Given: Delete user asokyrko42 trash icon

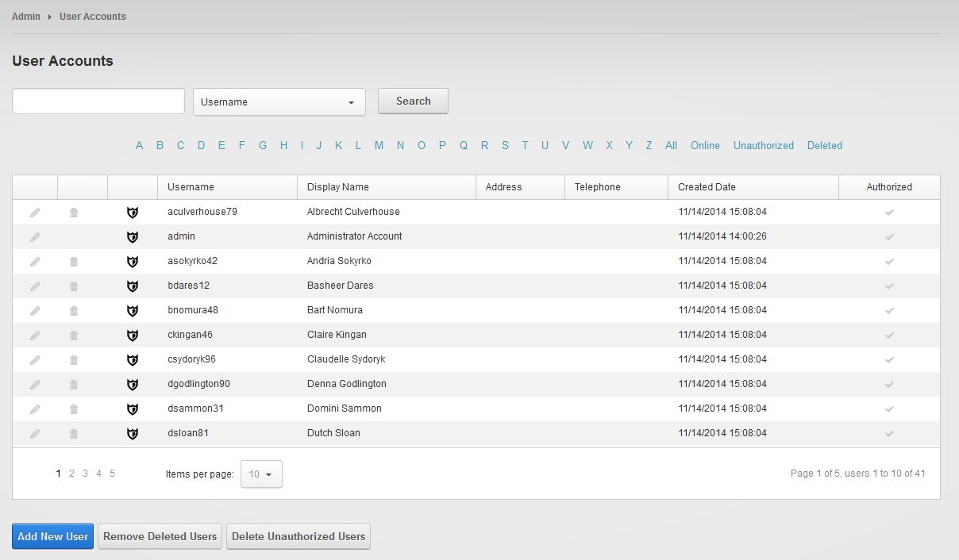Looking at the screenshot, I should point(74,262).
